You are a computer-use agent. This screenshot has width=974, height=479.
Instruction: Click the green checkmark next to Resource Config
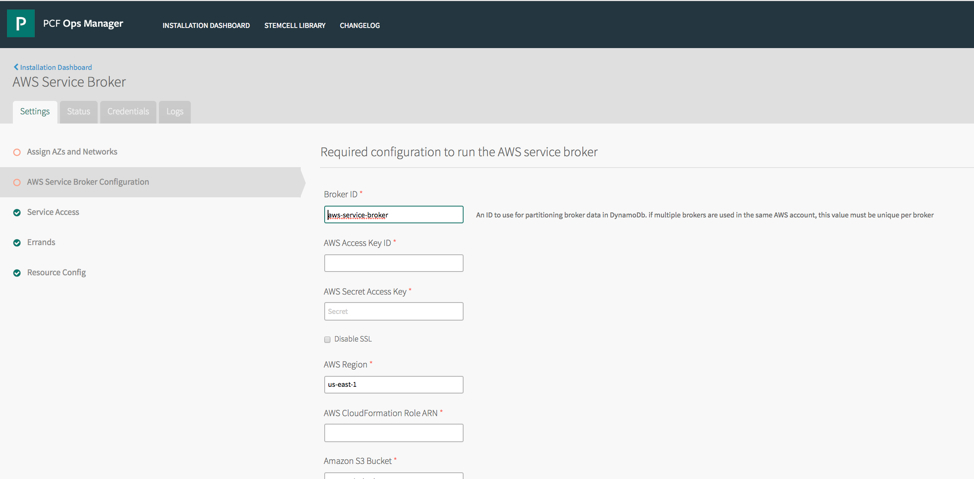[17, 273]
